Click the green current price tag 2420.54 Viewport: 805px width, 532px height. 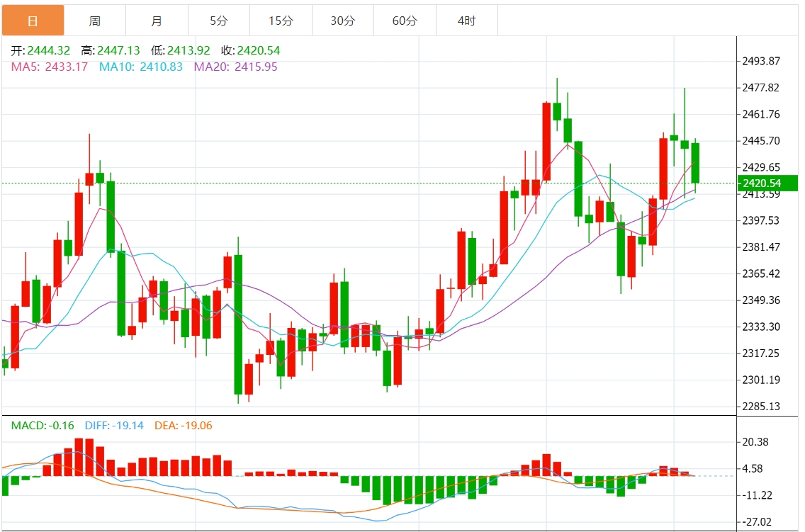pos(767,183)
